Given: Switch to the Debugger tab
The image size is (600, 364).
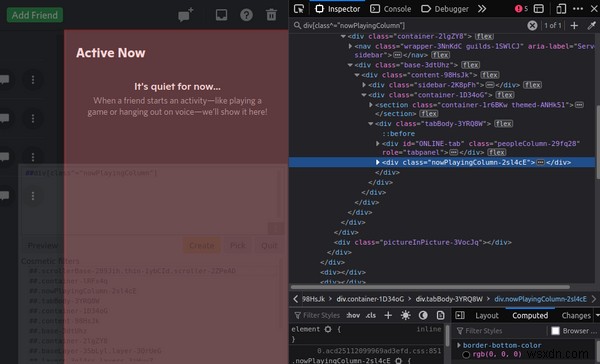Looking at the screenshot, I should 445,9.
